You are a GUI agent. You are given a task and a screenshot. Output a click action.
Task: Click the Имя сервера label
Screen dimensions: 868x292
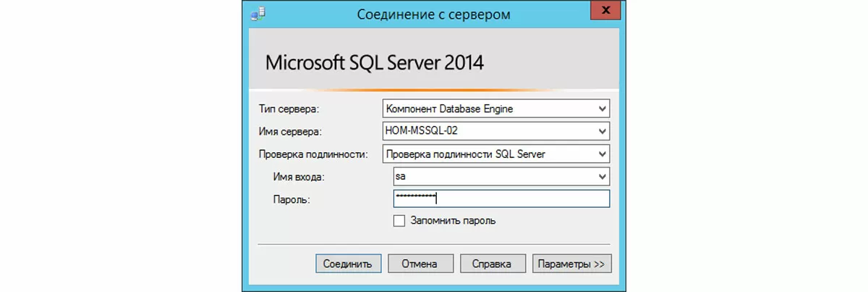coord(290,132)
